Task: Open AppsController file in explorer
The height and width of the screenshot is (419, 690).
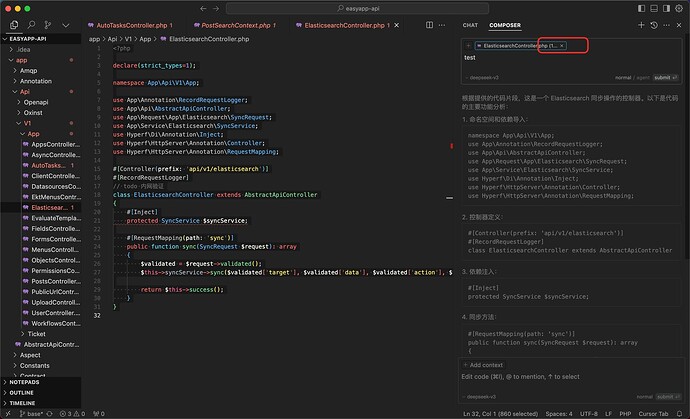Action: pos(40,144)
